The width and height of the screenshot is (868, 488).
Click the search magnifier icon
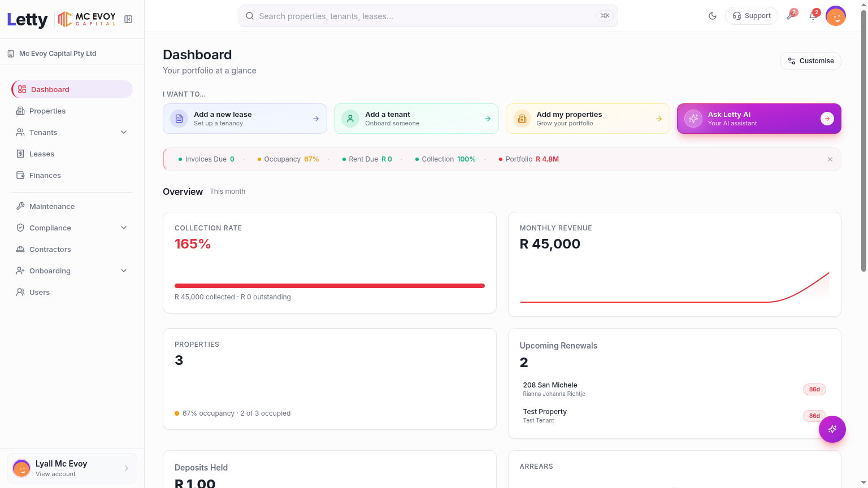click(x=250, y=16)
